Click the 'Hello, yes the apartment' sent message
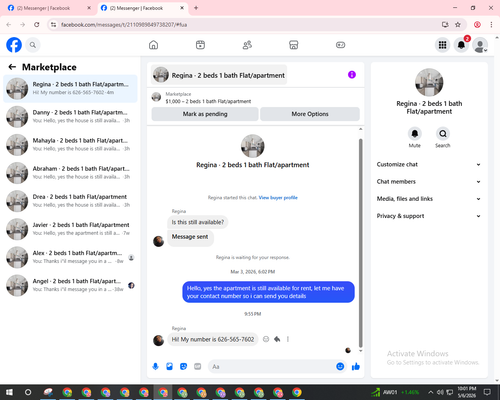 [x=268, y=292]
